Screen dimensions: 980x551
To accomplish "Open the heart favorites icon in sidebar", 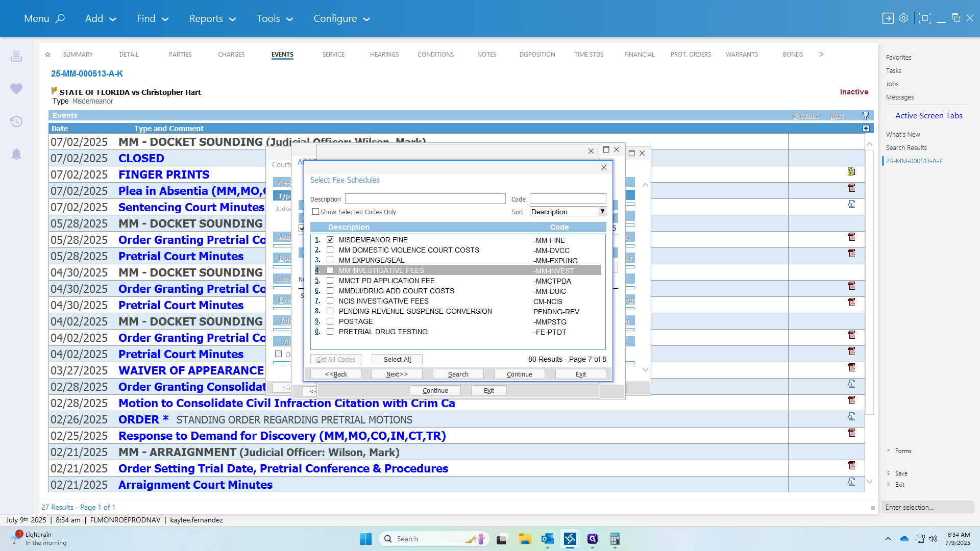I will (16, 88).
